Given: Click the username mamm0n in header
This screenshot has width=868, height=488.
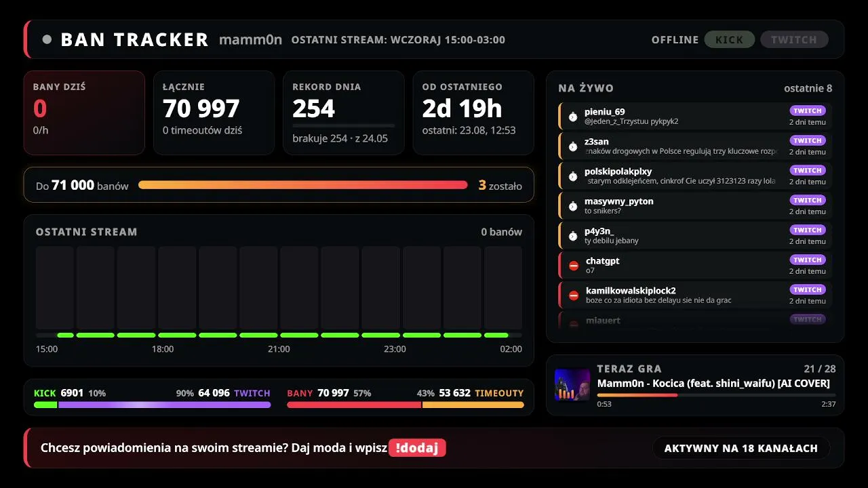Looking at the screenshot, I should coord(250,39).
